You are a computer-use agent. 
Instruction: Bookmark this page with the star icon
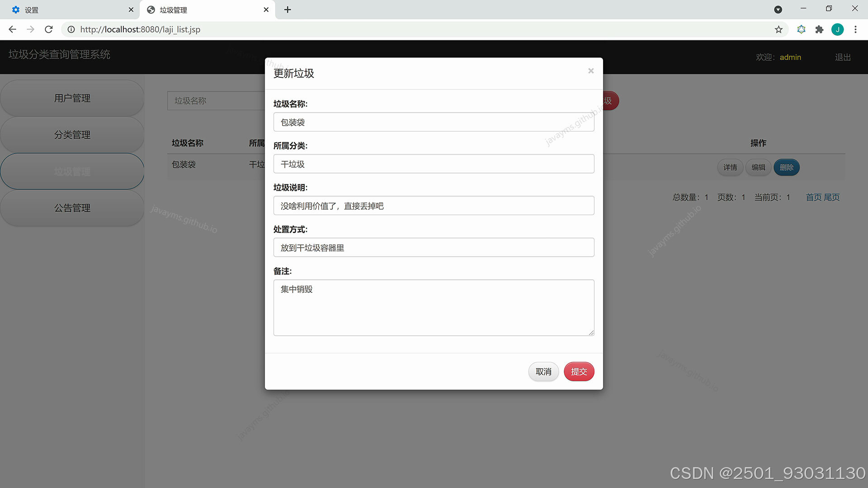click(x=778, y=29)
